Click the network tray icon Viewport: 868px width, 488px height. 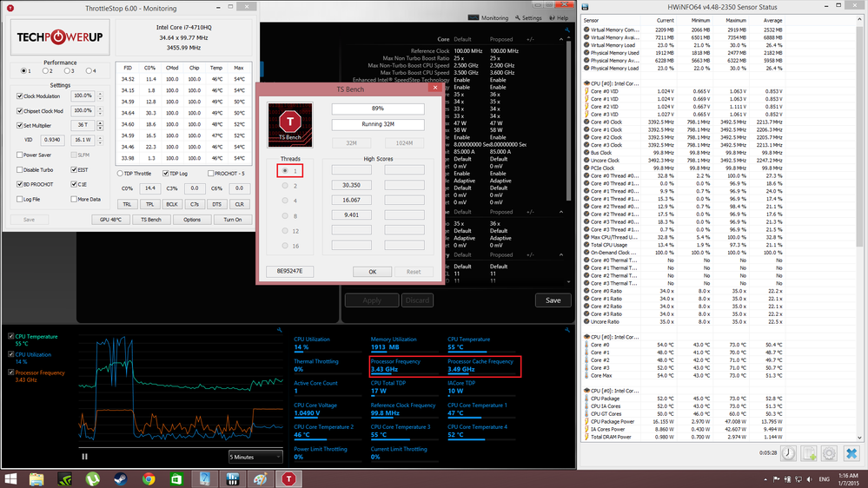(x=798, y=479)
